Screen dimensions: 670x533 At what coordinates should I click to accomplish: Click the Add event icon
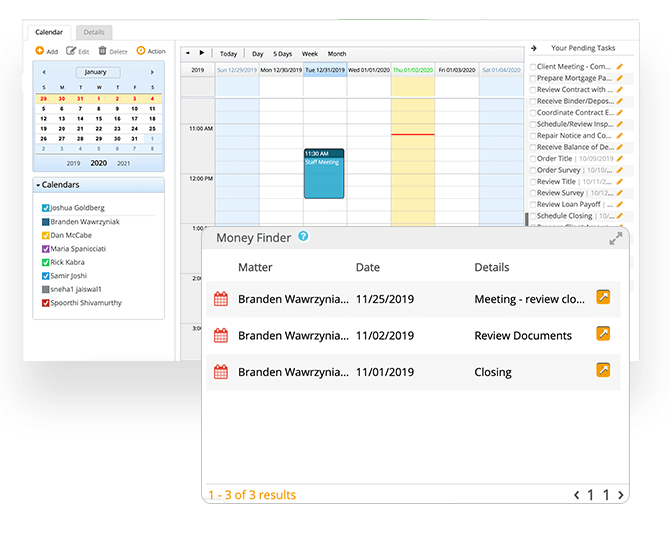pyautogui.click(x=38, y=51)
